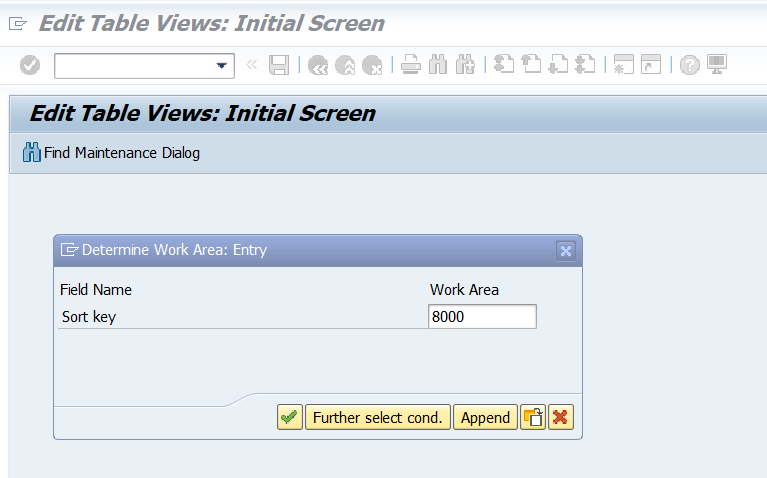Click the Customize Local Layout monitor icon
Viewport: 767px width, 478px height.
(717, 64)
